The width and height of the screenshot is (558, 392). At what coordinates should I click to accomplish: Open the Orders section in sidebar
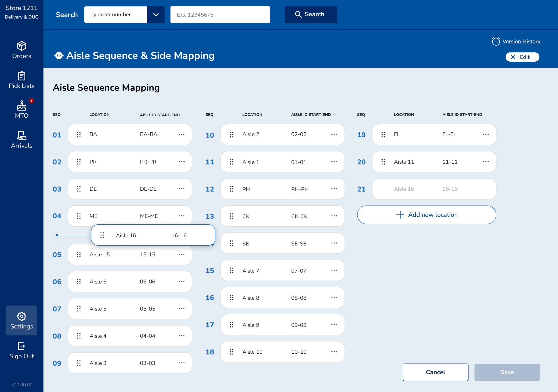(x=22, y=50)
